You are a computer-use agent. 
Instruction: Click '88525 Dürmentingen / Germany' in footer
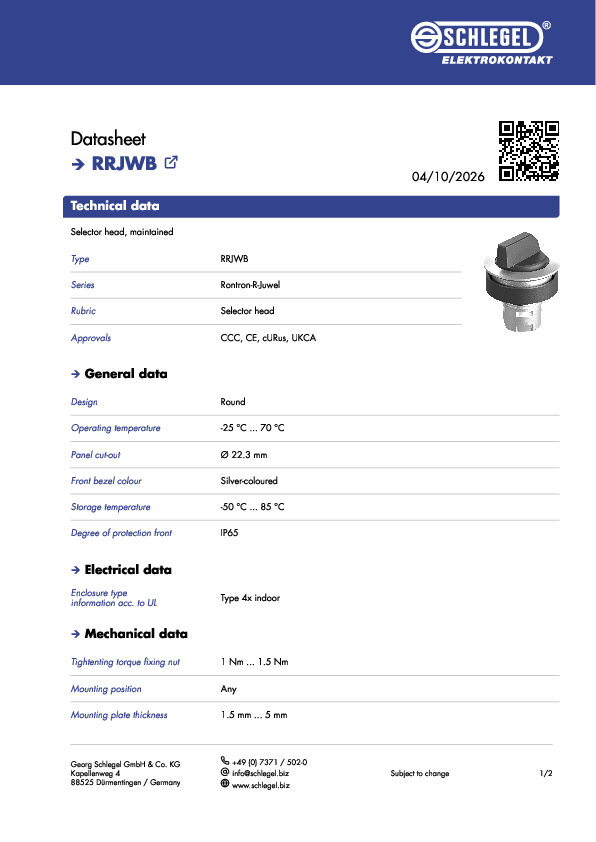(x=125, y=782)
